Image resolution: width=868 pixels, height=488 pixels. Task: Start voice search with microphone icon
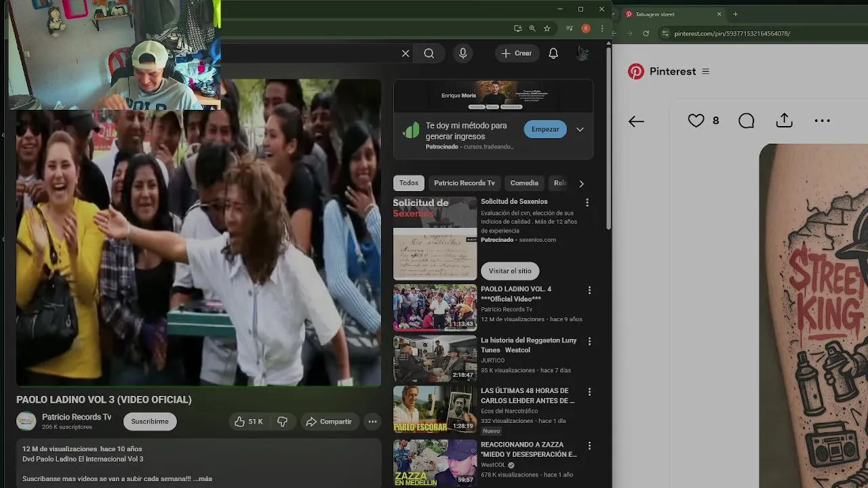point(463,54)
